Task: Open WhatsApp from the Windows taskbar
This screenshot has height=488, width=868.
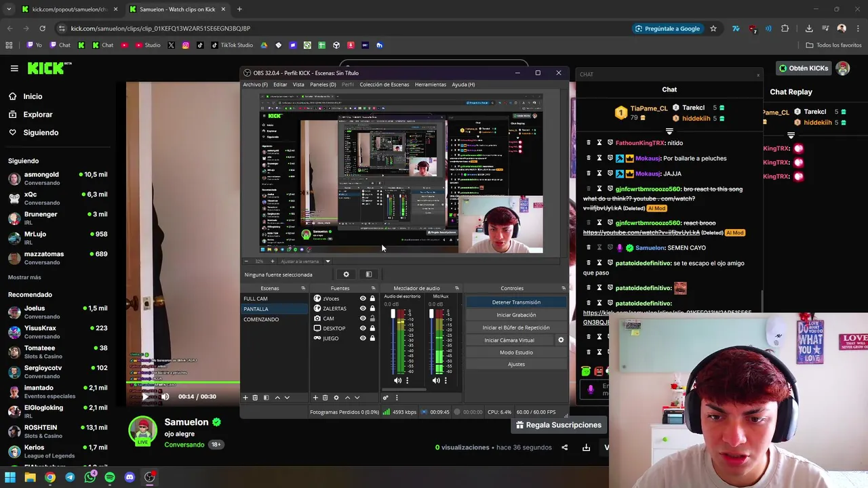Action: (x=90, y=477)
